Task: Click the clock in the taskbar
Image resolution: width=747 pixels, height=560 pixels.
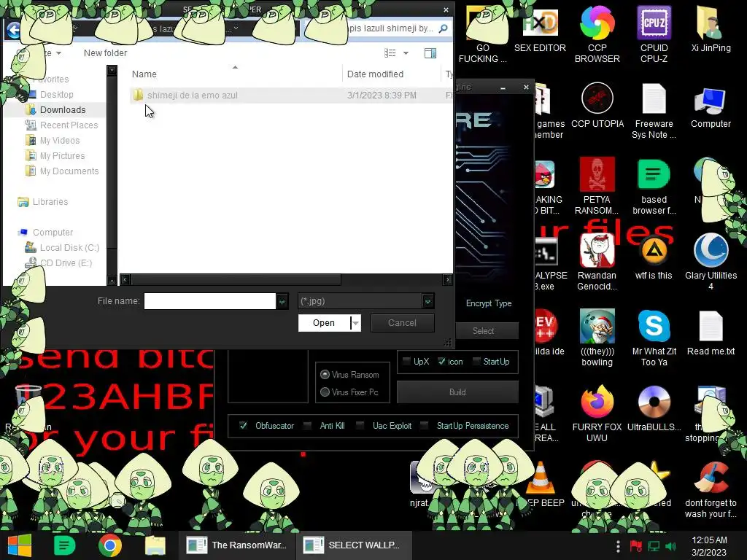Action: pyautogui.click(x=709, y=546)
